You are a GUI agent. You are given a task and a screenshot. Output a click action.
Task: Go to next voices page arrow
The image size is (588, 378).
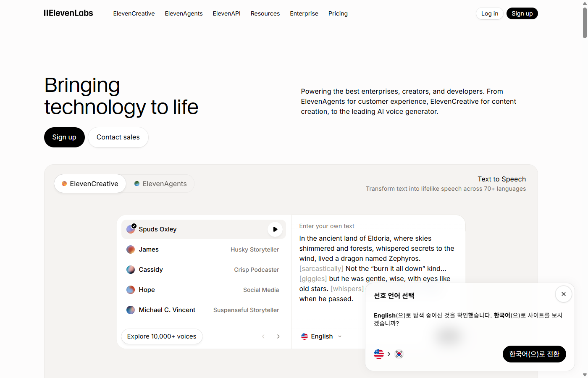click(x=278, y=336)
